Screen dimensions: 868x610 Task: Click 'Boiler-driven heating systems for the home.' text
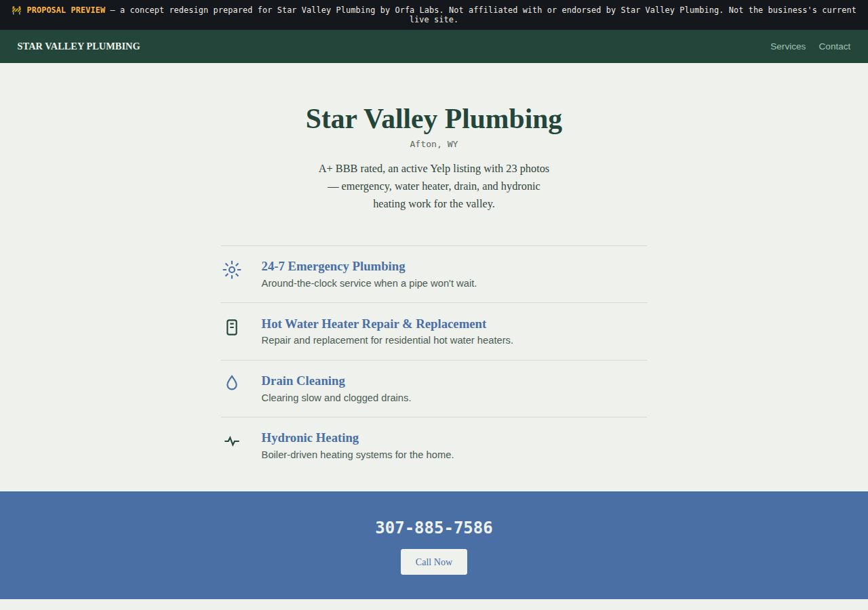358,455
